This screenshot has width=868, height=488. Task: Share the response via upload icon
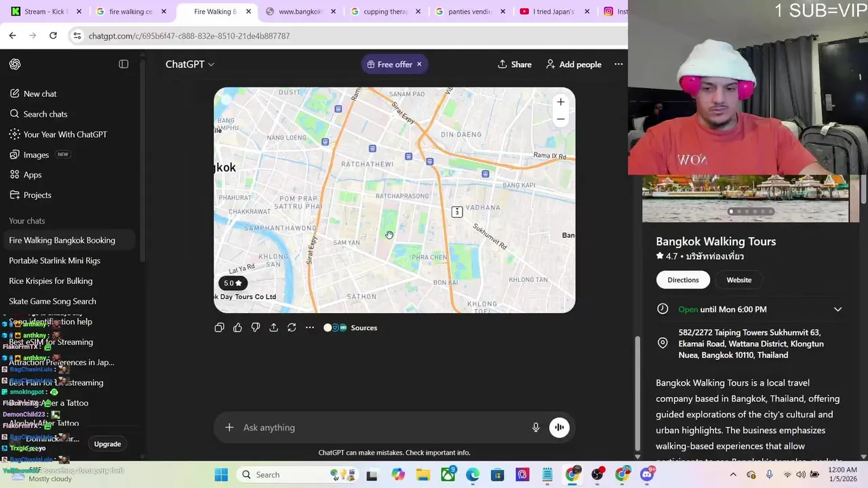(x=273, y=327)
